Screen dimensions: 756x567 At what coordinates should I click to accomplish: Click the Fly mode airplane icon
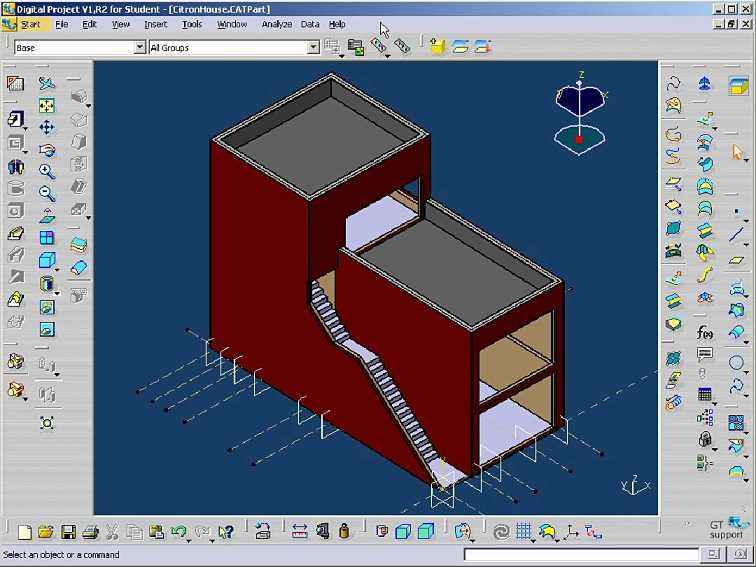coord(47,83)
